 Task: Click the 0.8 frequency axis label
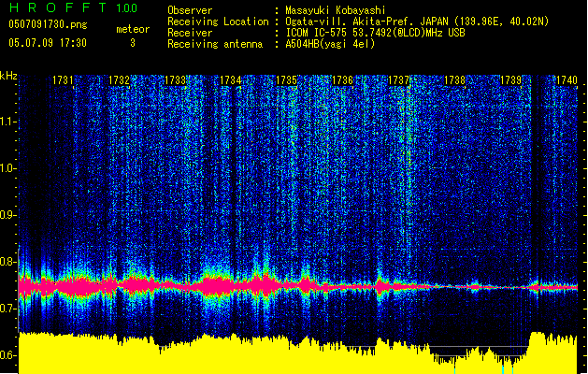tap(7, 262)
